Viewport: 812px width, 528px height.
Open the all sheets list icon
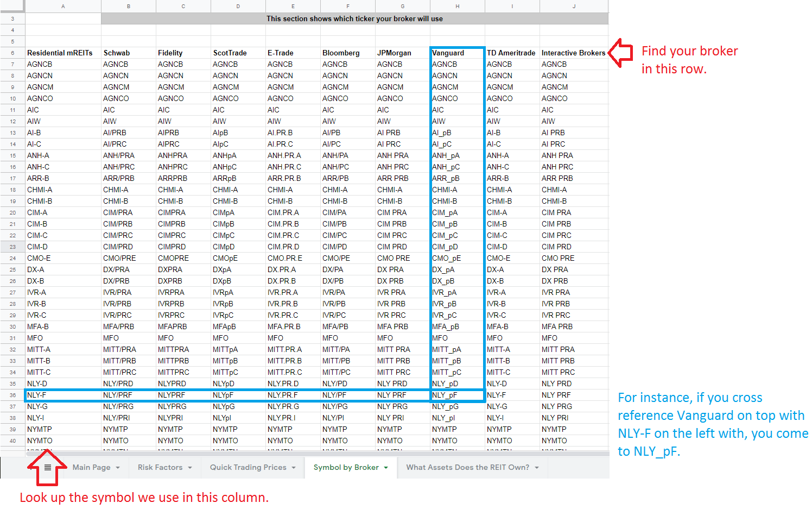coord(48,467)
